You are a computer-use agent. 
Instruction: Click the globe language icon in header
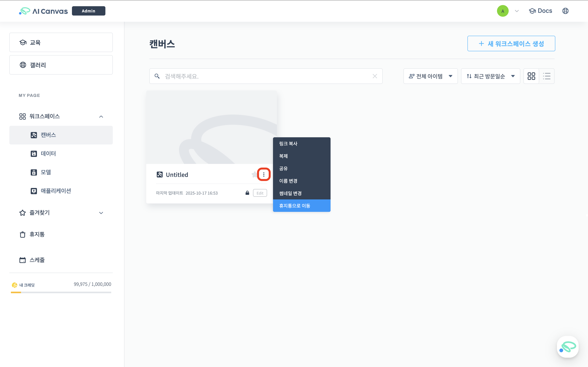coord(565,11)
